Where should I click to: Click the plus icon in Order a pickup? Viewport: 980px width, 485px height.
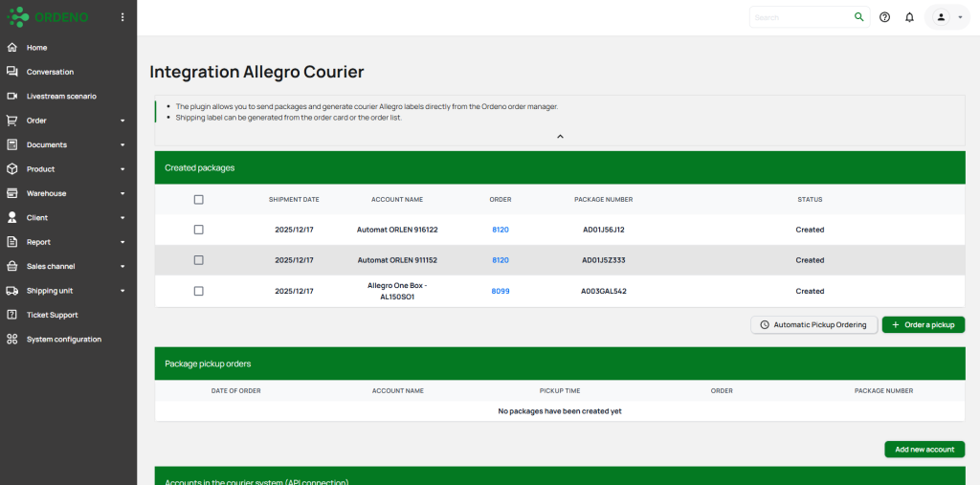click(896, 325)
